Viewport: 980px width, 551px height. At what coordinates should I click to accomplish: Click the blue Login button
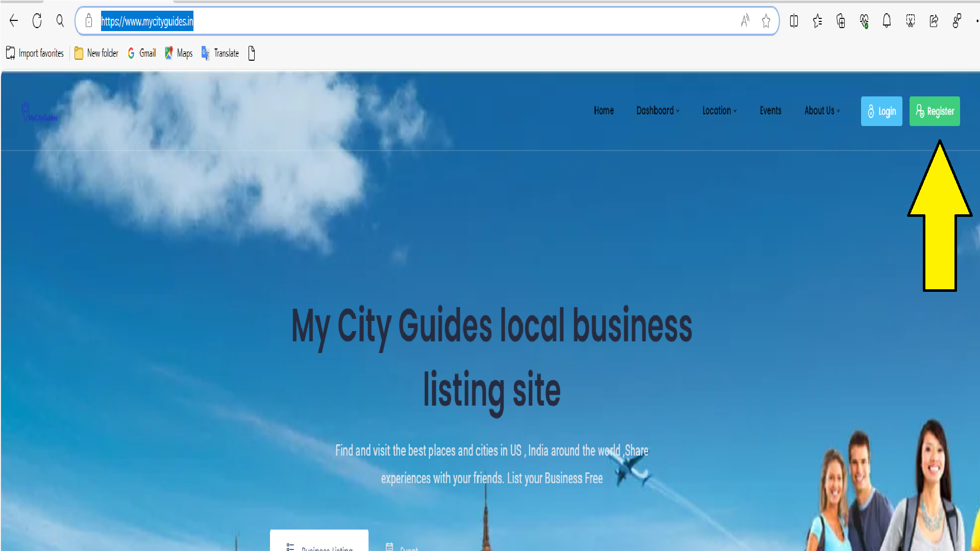coord(881,111)
